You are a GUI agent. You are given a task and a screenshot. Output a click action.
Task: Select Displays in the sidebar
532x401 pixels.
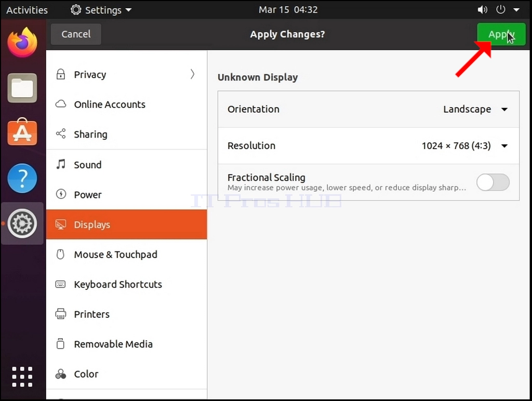[x=127, y=224]
